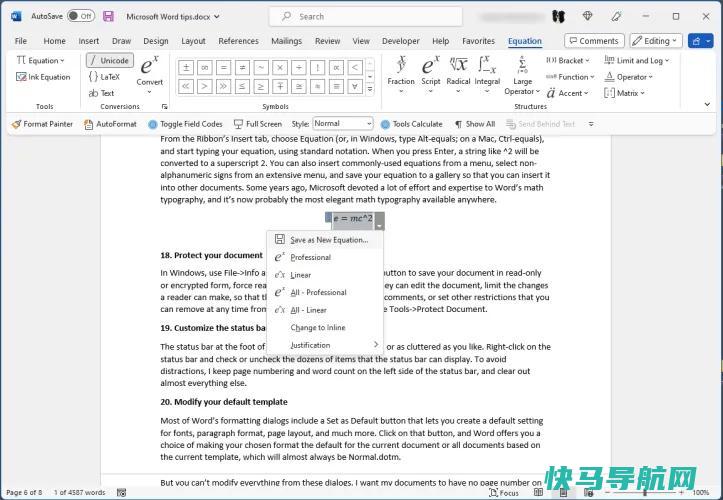Insert the less-than-or-equal symbol
Viewport: 723px width, 500px height.
click(243, 86)
